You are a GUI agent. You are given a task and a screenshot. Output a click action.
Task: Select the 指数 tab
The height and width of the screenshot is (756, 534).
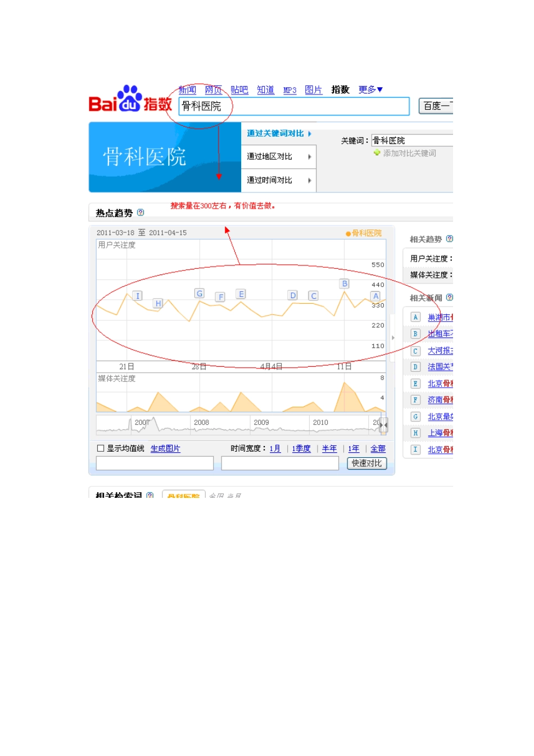pos(340,90)
